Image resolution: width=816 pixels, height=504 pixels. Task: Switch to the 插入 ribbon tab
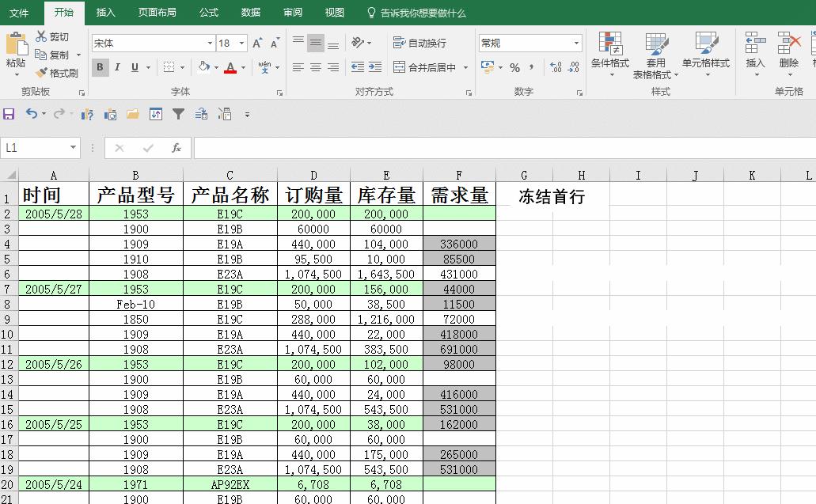click(105, 13)
